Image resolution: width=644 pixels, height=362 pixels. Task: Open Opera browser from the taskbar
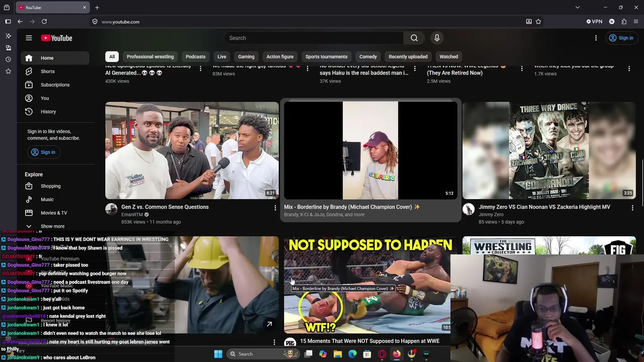[382, 354]
